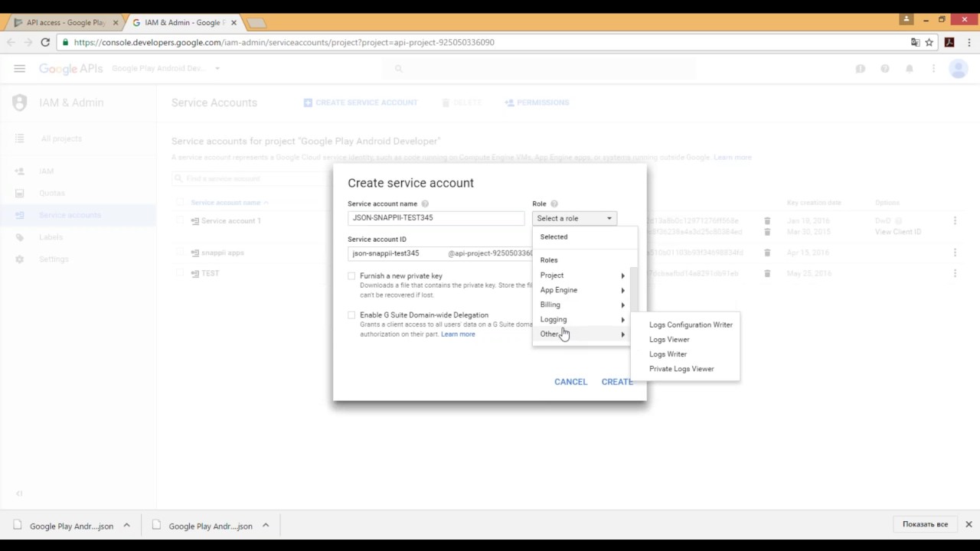Switch to the API access browser tab
Viewport: 980px width, 551px height.
pos(65,23)
